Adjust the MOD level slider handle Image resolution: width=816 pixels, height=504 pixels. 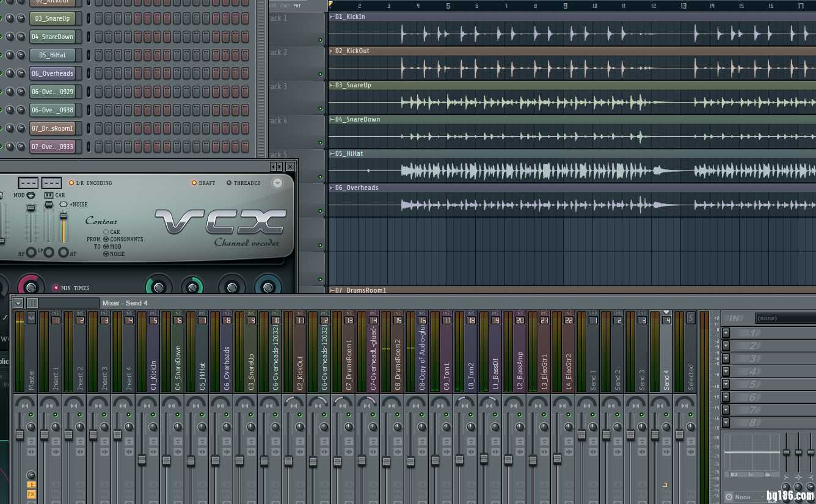[31, 208]
